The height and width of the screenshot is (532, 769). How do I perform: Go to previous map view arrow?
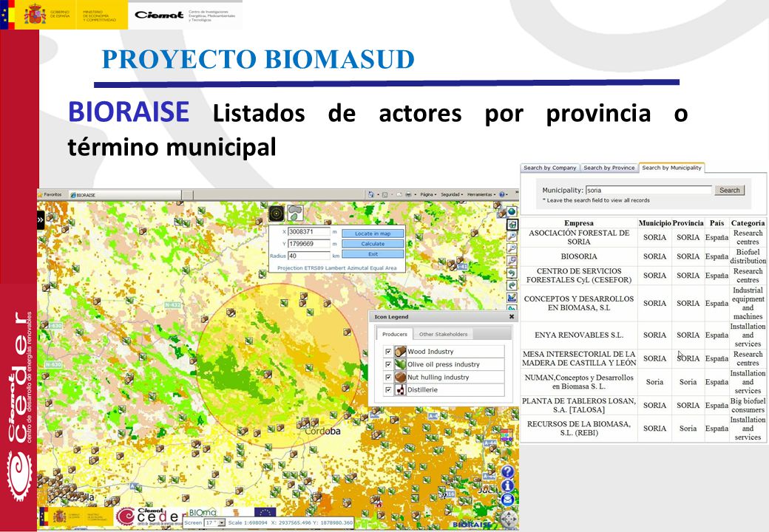tap(512, 273)
